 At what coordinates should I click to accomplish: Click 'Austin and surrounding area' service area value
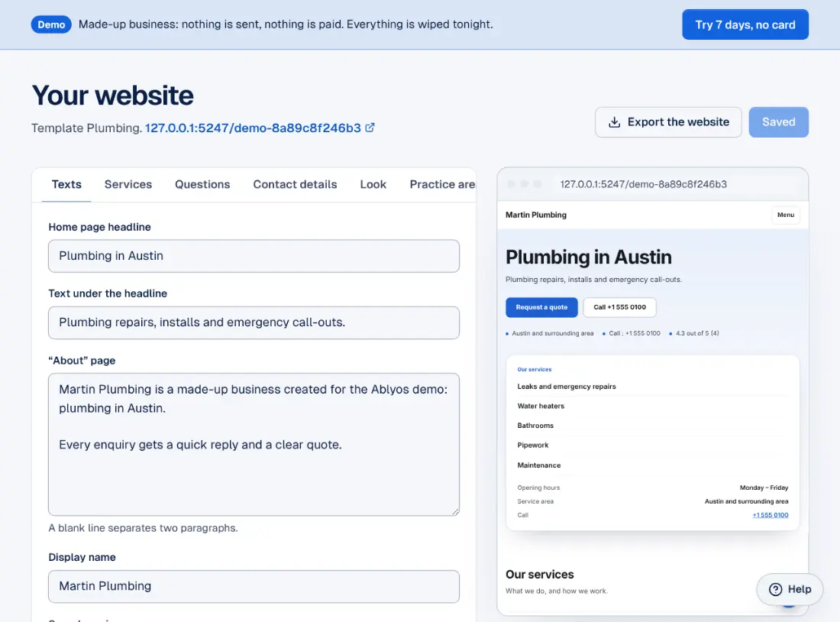tap(746, 501)
